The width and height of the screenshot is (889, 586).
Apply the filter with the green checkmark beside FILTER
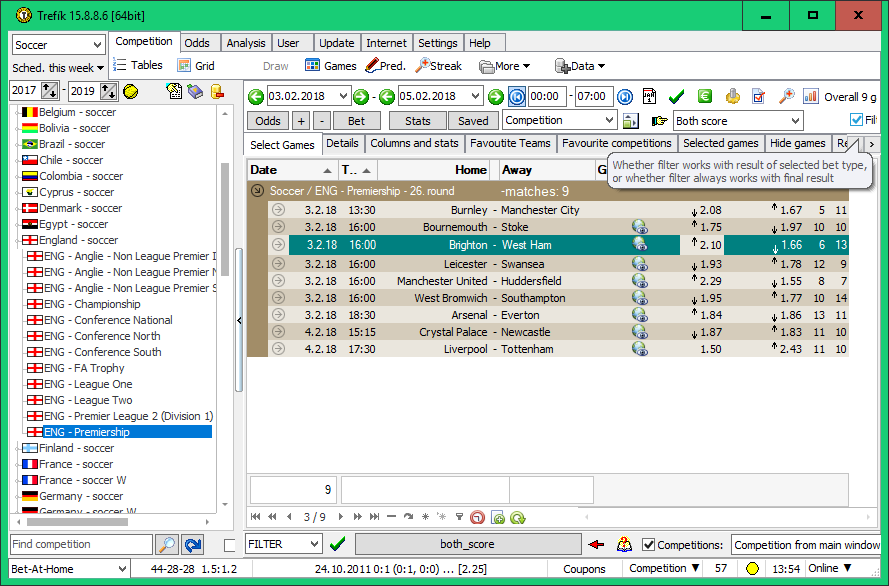pos(338,545)
